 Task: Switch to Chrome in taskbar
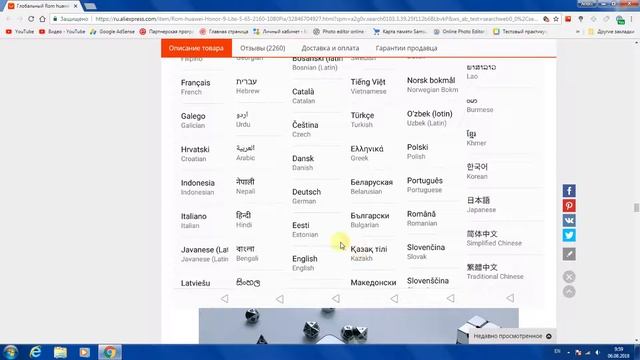coord(109,352)
